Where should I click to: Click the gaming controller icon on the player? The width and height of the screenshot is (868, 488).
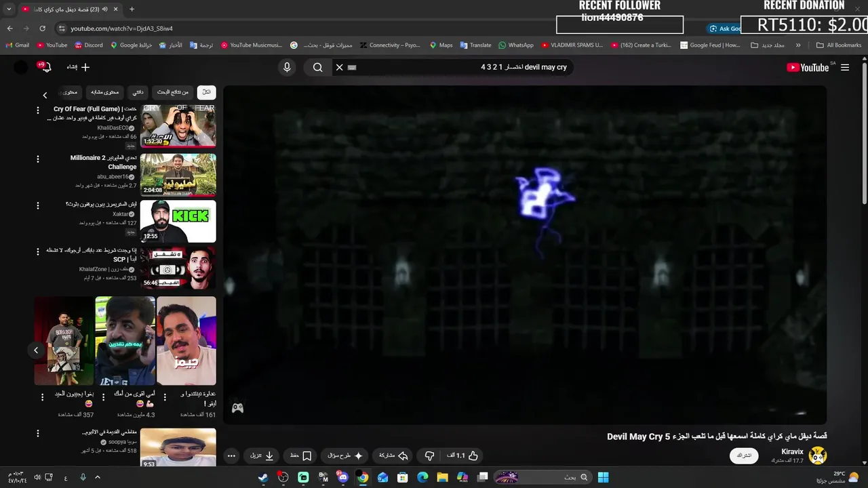pos(237,408)
